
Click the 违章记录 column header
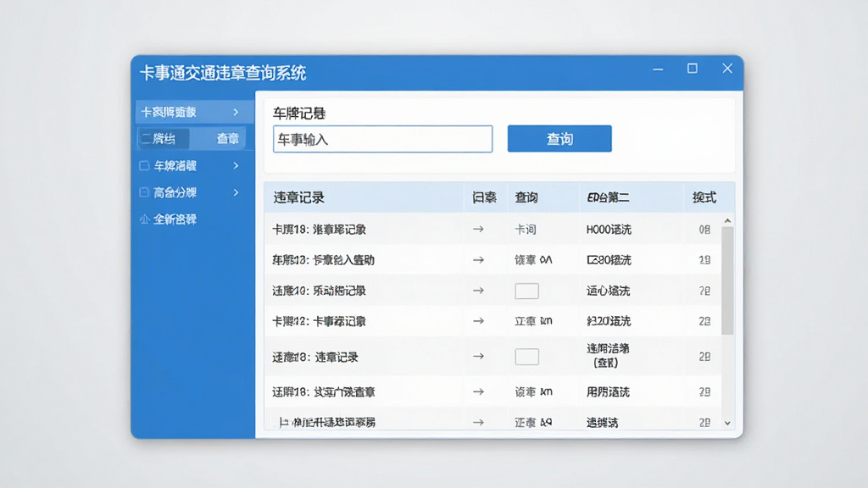pyautogui.click(x=299, y=197)
